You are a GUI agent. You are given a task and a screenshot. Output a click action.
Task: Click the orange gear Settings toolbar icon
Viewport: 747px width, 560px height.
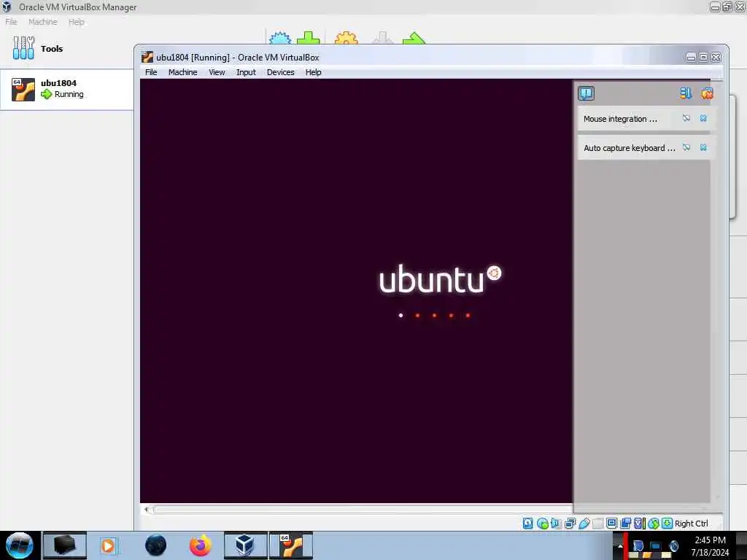347,38
